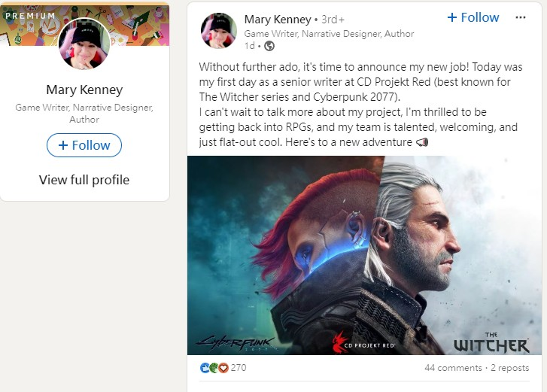Show the 2 reposts list
This screenshot has width=547, height=392.
[511, 368]
